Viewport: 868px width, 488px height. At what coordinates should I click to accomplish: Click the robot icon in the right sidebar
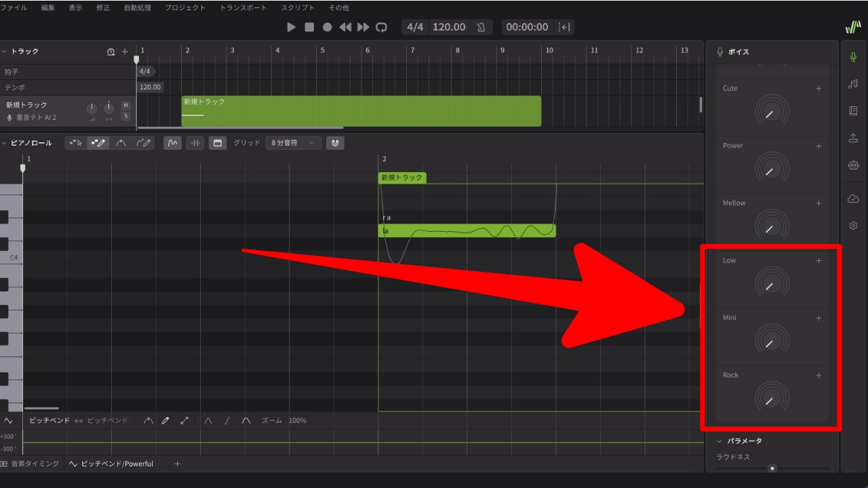coord(853,165)
